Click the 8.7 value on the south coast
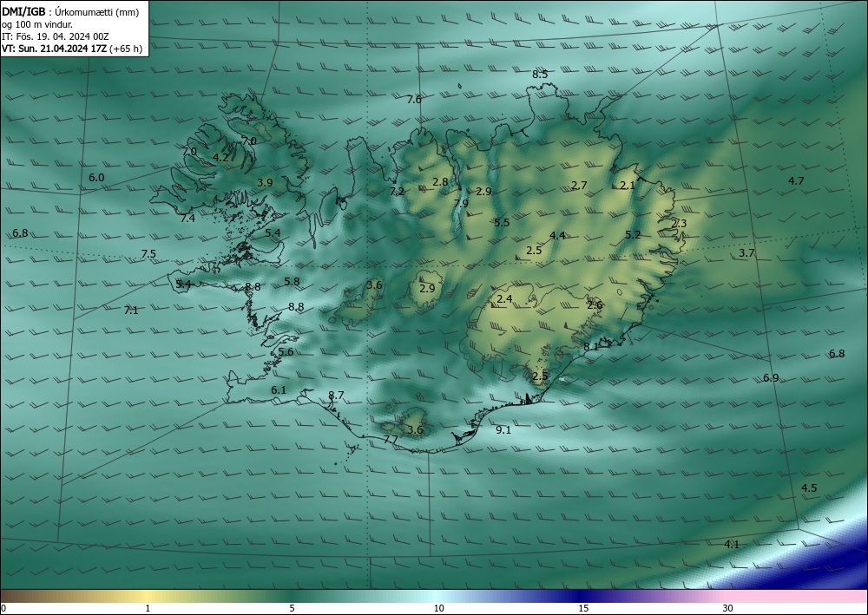 [x=336, y=396]
